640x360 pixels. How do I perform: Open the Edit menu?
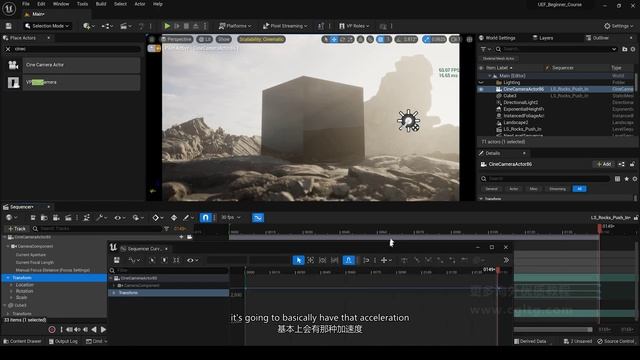[x=41, y=4]
